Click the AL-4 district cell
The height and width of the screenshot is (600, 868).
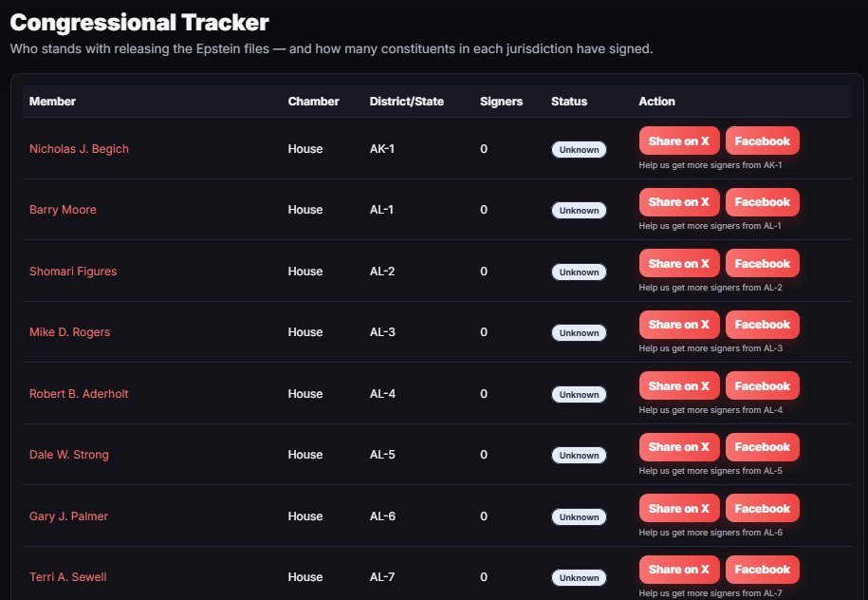coord(382,394)
